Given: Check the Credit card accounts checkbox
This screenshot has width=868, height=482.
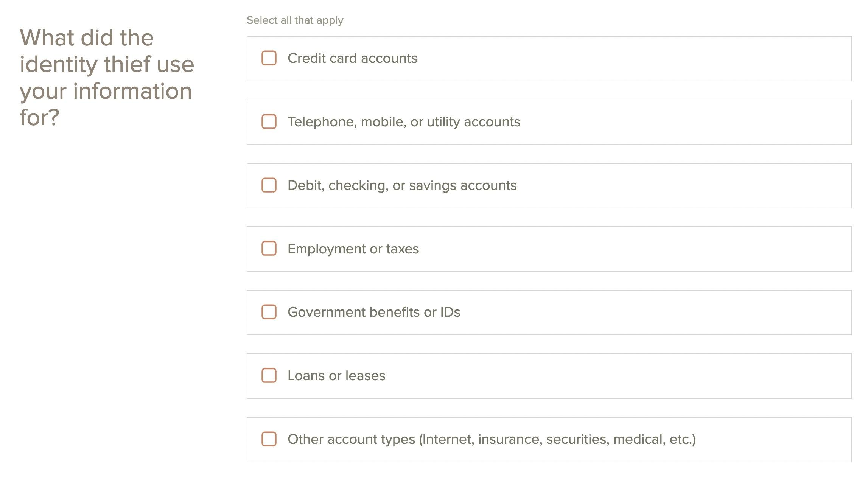Looking at the screenshot, I should 269,58.
